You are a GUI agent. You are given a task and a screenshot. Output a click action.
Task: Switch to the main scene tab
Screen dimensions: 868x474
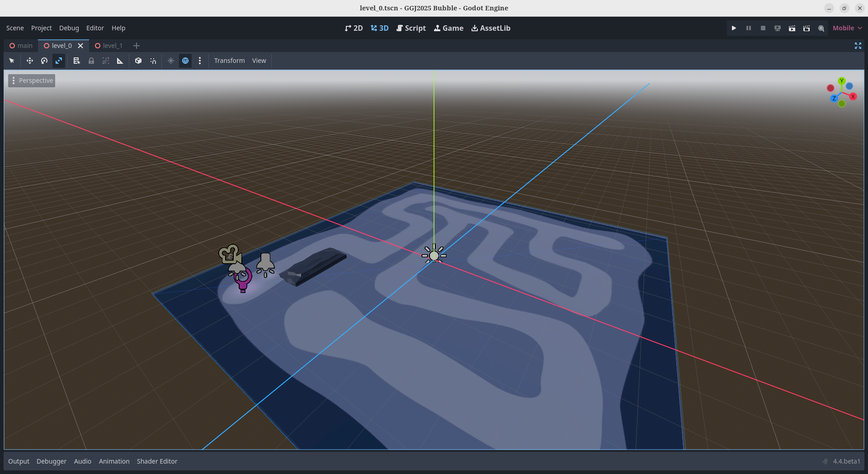(21, 46)
